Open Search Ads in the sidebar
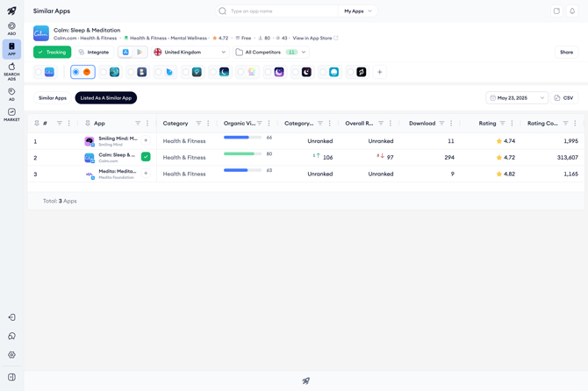This screenshot has height=391, width=588. click(11, 69)
